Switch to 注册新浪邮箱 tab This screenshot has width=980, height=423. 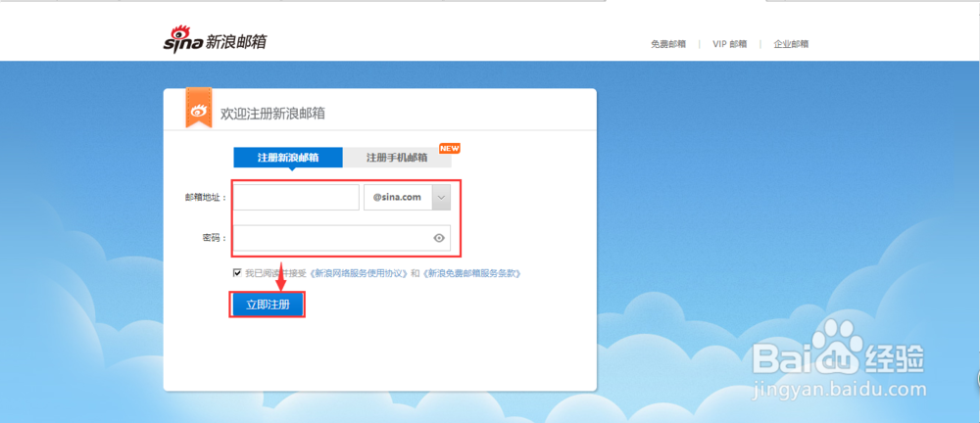pos(288,158)
